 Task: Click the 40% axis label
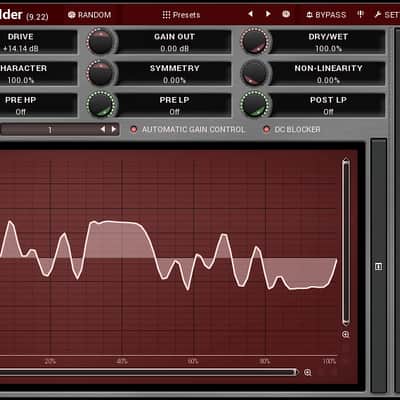pos(122,361)
